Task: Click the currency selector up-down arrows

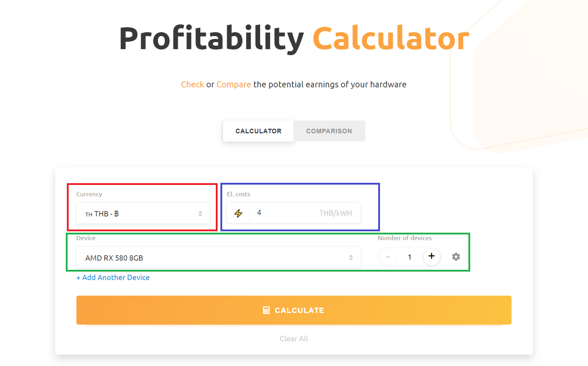Action: [200, 214]
